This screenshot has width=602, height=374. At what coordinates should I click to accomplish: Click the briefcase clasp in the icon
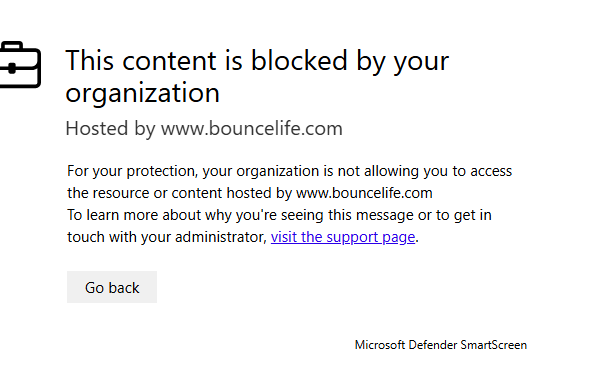[12, 69]
